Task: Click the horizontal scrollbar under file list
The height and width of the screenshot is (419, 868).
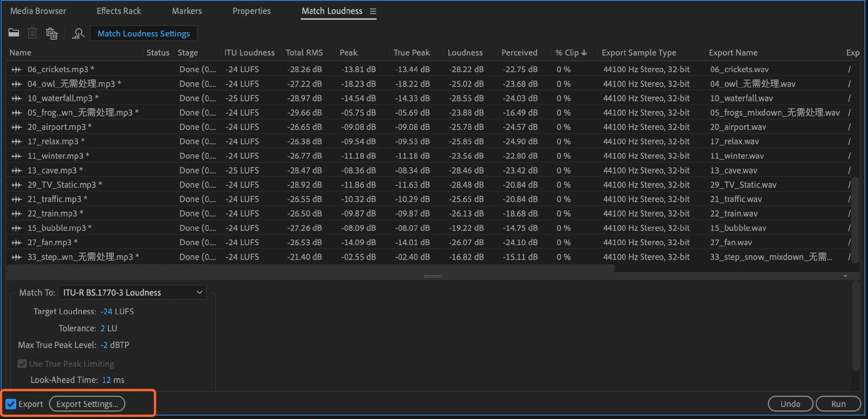Action: coord(311,268)
